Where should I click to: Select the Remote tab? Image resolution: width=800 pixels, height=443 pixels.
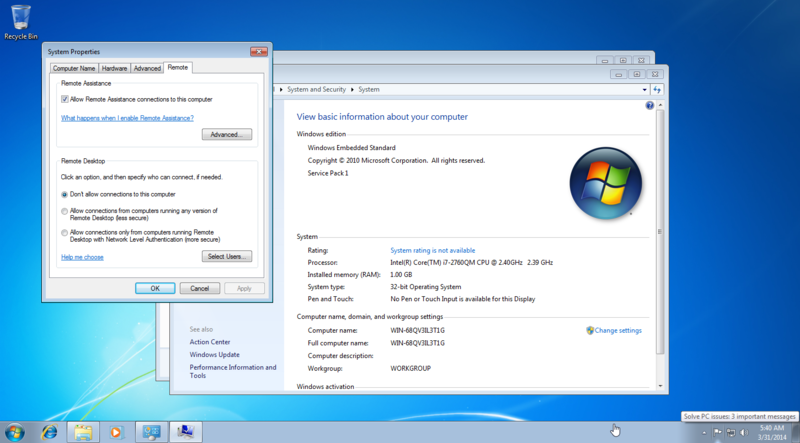pos(178,67)
